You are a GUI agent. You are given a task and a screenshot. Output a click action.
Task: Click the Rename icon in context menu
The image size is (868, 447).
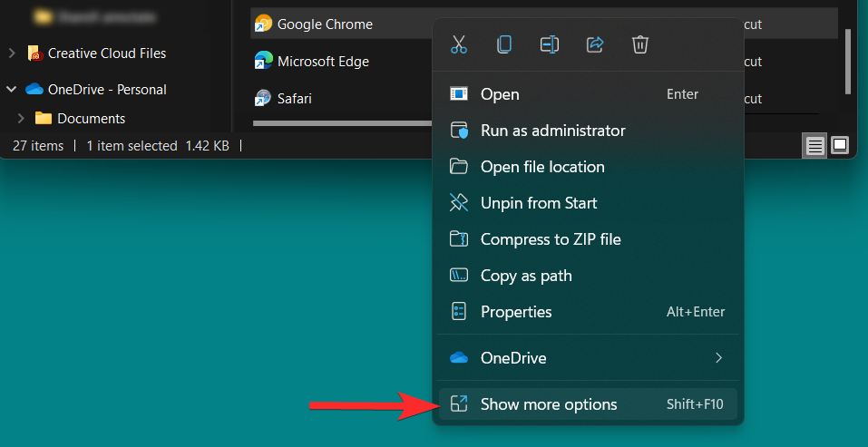(x=550, y=44)
